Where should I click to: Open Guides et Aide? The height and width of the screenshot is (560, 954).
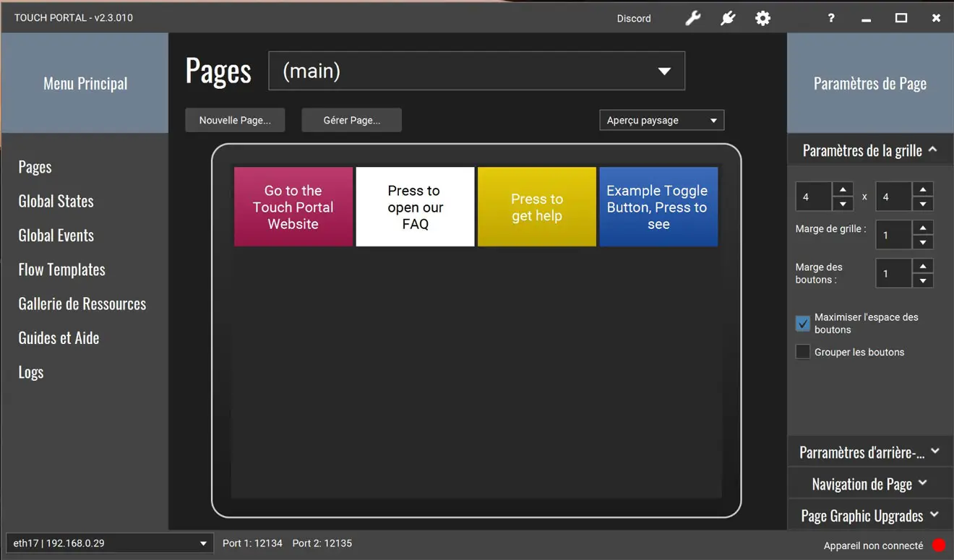[59, 337]
